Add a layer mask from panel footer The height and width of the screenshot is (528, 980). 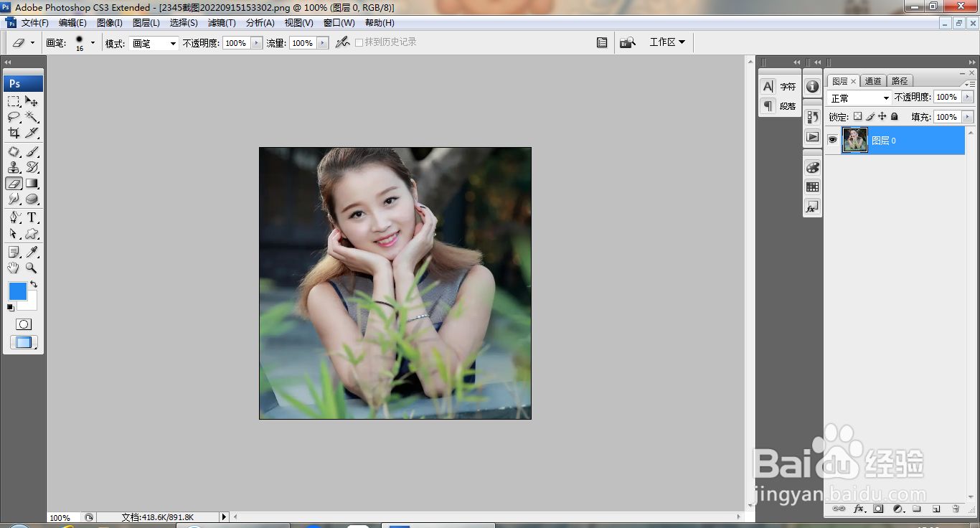[878, 509]
